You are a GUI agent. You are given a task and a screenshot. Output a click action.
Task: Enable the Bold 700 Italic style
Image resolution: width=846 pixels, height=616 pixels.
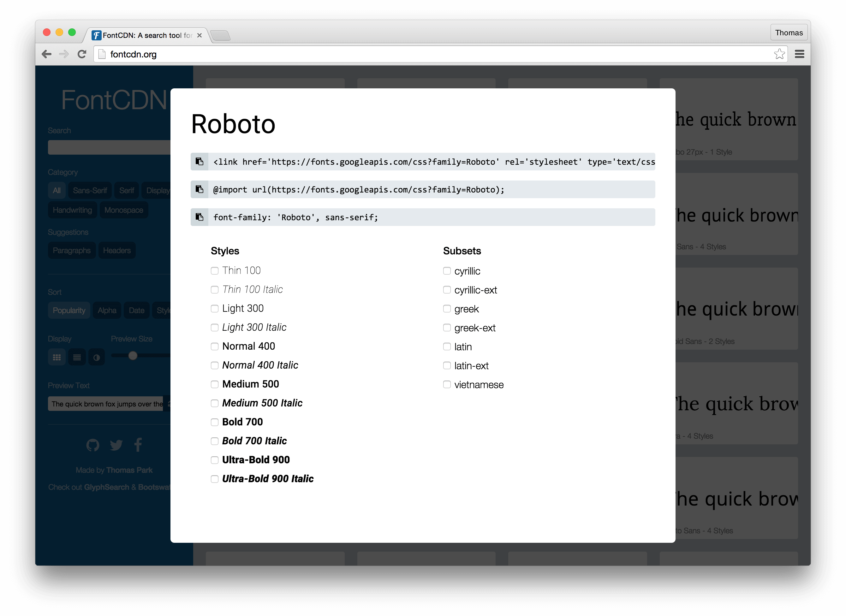click(214, 441)
